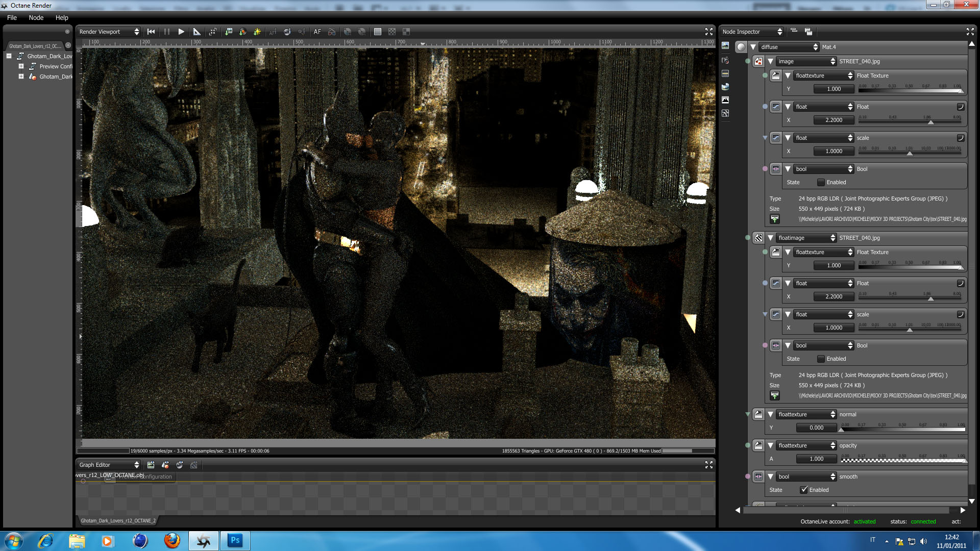Click the save render image icon
980x551 pixels.
(x=229, y=32)
